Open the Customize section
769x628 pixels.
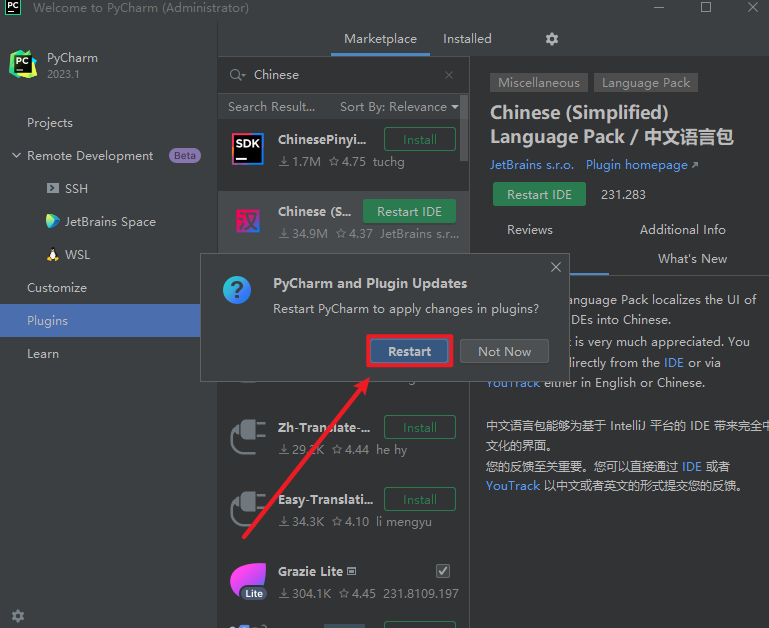pyautogui.click(x=57, y=288)
